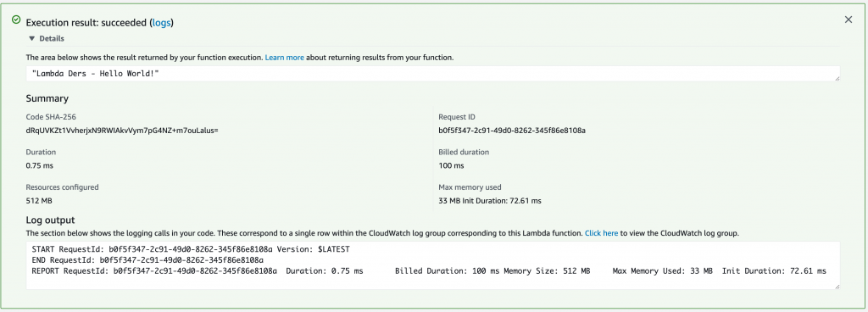Grab the result box resize handle
This screenshot has height=312, width=868.
[837, 79]
